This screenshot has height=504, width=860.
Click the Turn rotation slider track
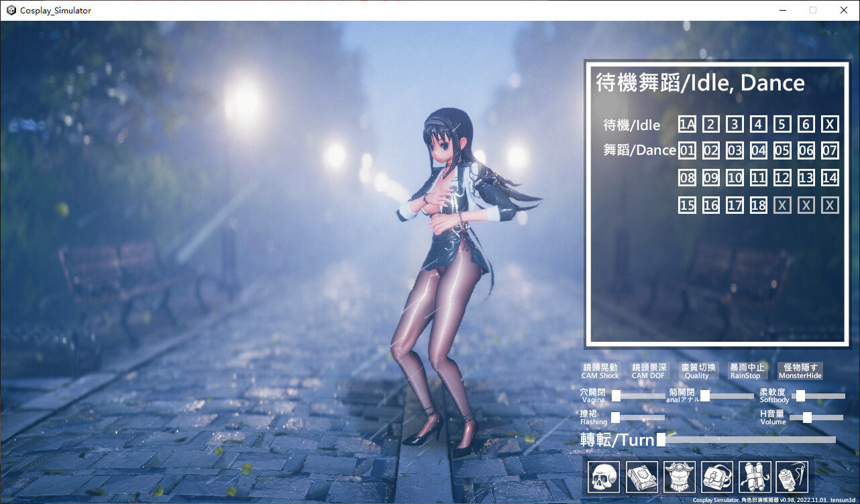(748, 440)
